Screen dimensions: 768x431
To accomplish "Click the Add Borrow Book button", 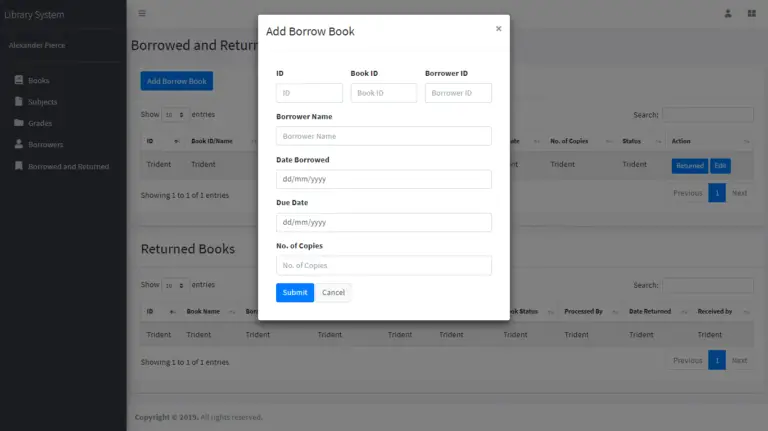I will tap(177, 81).
